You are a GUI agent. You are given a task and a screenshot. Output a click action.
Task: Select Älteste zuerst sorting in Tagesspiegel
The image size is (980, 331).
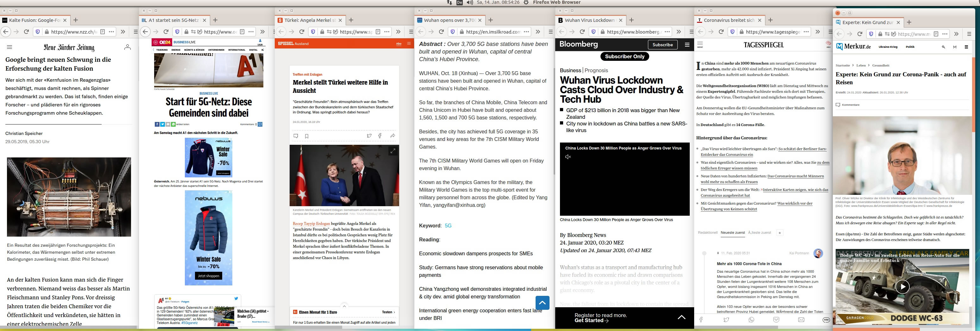coord(759,232)
